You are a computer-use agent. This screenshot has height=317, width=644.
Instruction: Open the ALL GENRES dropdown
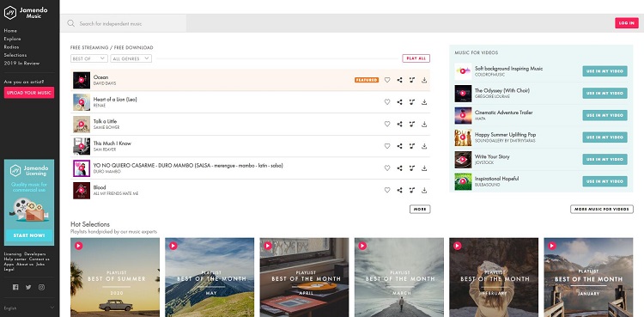131,58
